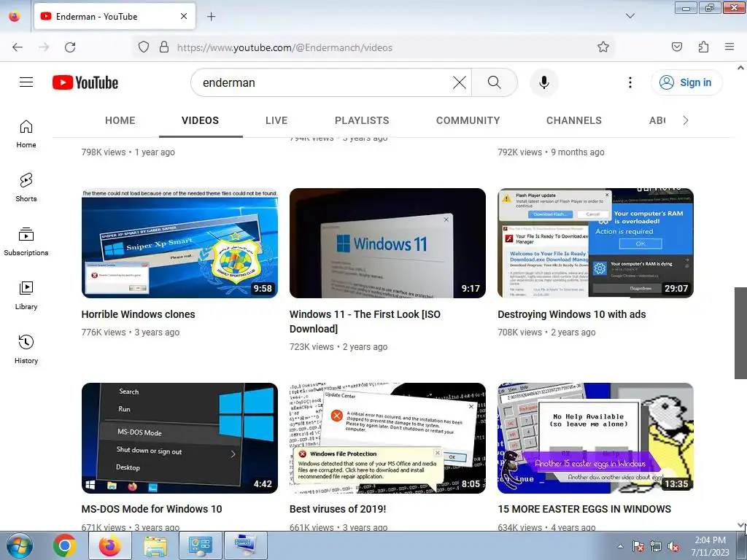Start voice search with the microphone
The width and height of the screenshot is (747, 560).
click(544, 82)
